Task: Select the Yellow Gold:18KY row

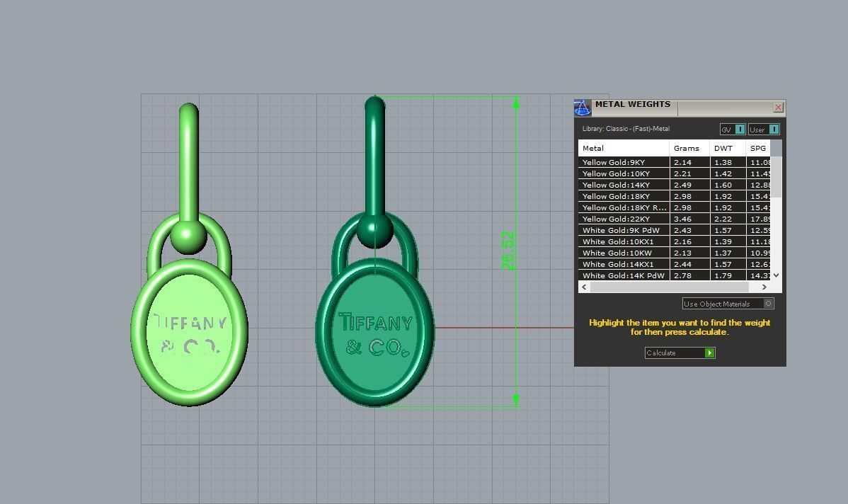Action: click(675, 196)
